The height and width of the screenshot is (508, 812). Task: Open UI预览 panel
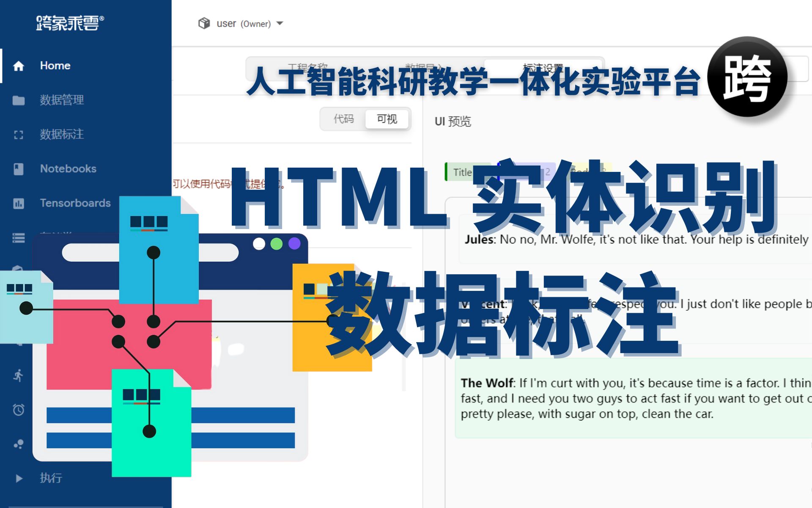pos(457,119)
